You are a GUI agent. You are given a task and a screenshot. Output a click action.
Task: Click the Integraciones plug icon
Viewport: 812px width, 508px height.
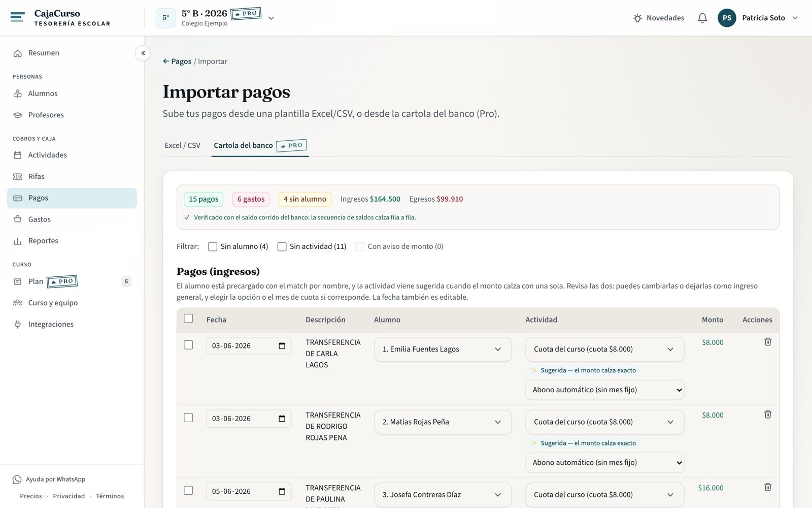pos(18,324)
